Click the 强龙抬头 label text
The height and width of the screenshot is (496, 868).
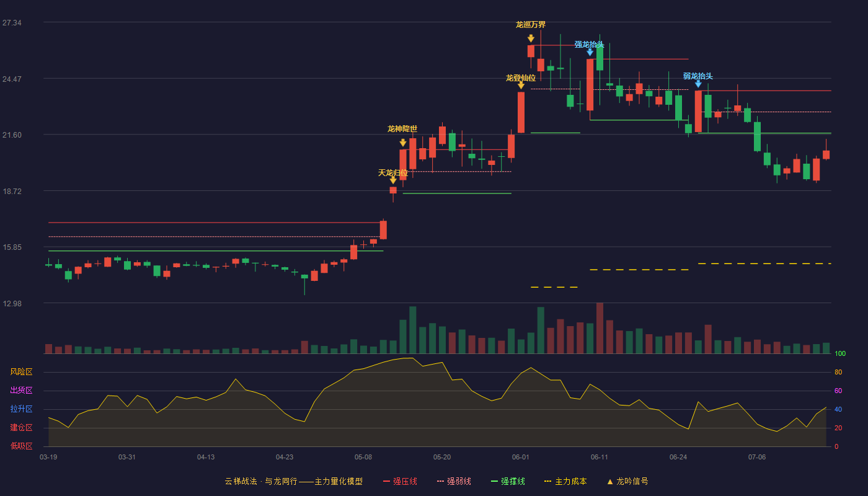point(589,45)
